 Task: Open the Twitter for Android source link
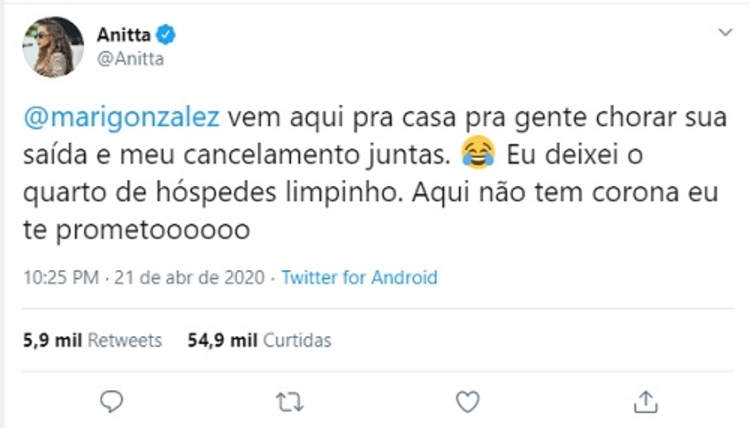359,278
